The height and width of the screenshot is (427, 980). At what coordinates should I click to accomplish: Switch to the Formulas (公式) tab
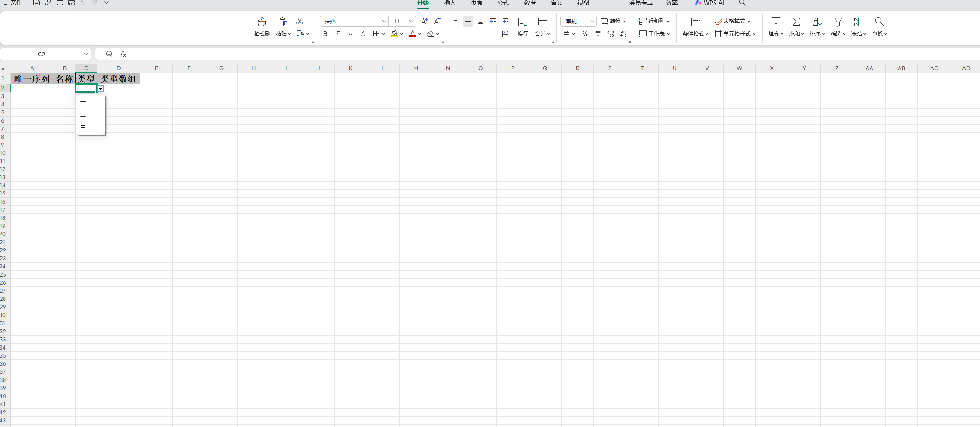pos(503,3)
